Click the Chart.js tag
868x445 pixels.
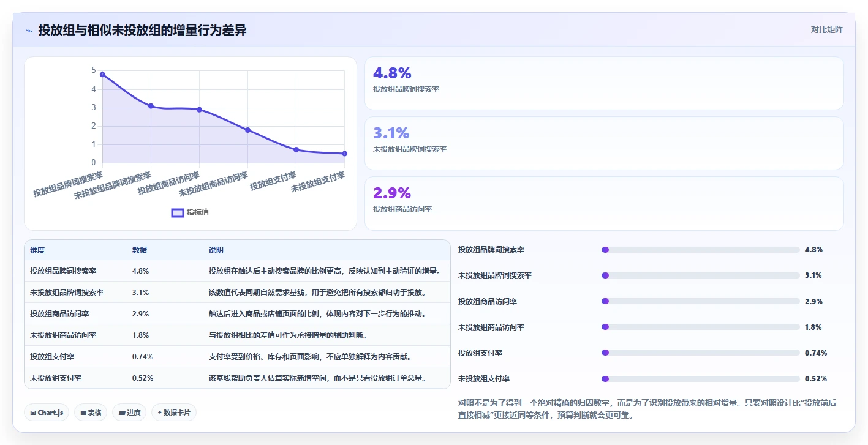[x=47, y=413]
